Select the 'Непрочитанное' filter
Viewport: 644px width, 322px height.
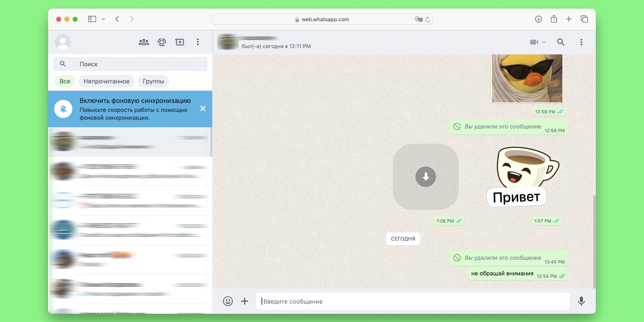pos(107,81)
